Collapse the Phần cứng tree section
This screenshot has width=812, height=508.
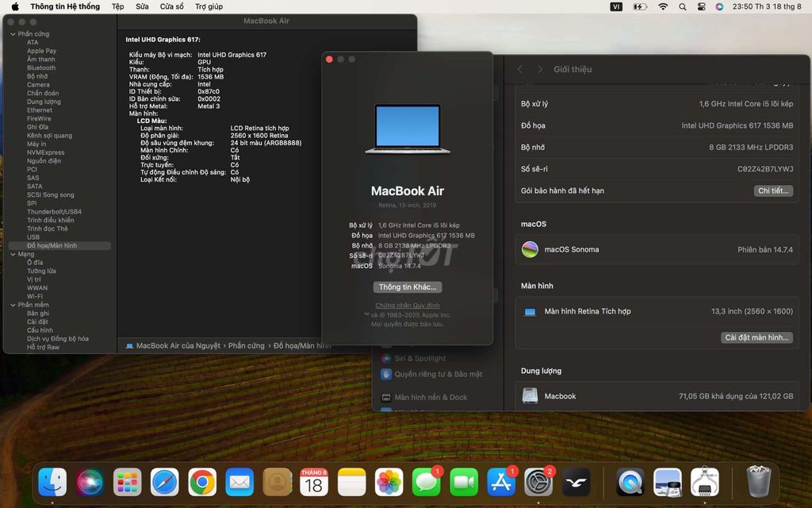pyautogui.click(x=13, y=34)
